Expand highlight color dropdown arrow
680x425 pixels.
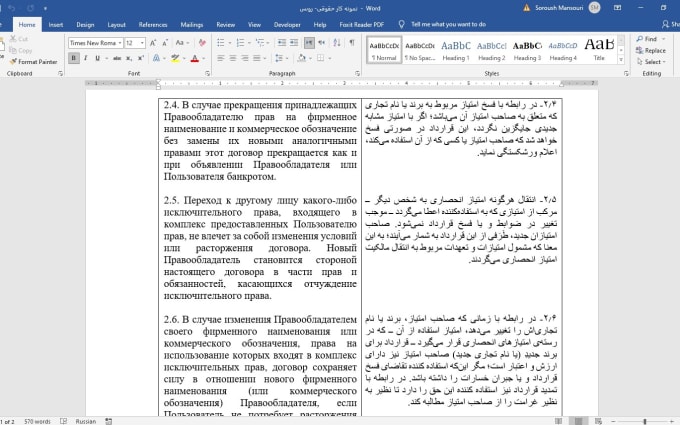pos(184,58)
